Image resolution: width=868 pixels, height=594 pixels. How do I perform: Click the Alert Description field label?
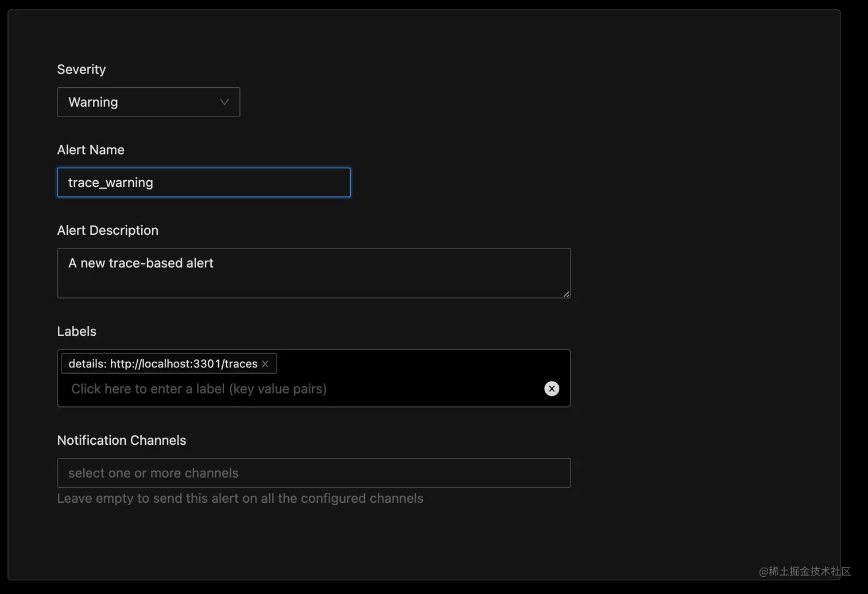click(108, 230)
